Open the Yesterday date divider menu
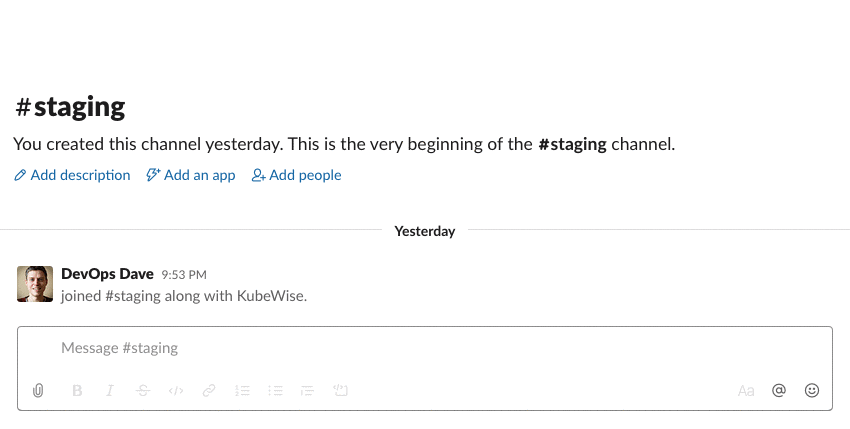 [x=425, y=231]
